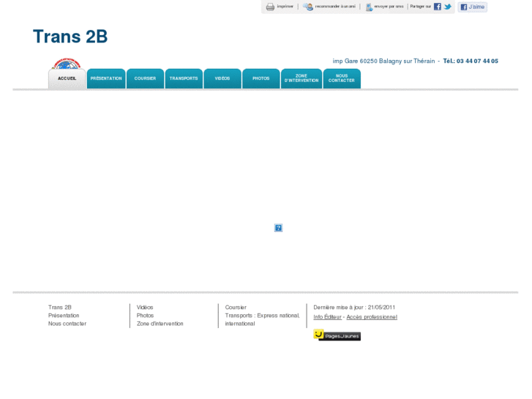Click the Accès professionnel link
The height and width of the screenshot is (399, 532).
tap(372, 317)
